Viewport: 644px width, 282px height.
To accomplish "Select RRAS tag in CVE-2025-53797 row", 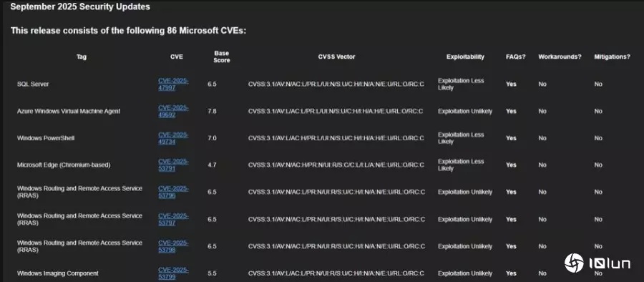I will point(79,220).
